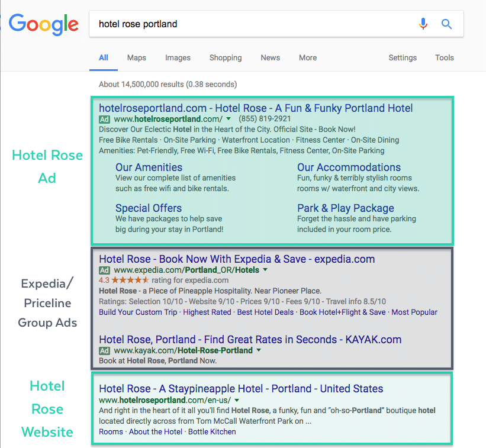Open the 'Our Accommodations' sitelink
This screenshot has height=448, width=486.
[x=349, y=167]
